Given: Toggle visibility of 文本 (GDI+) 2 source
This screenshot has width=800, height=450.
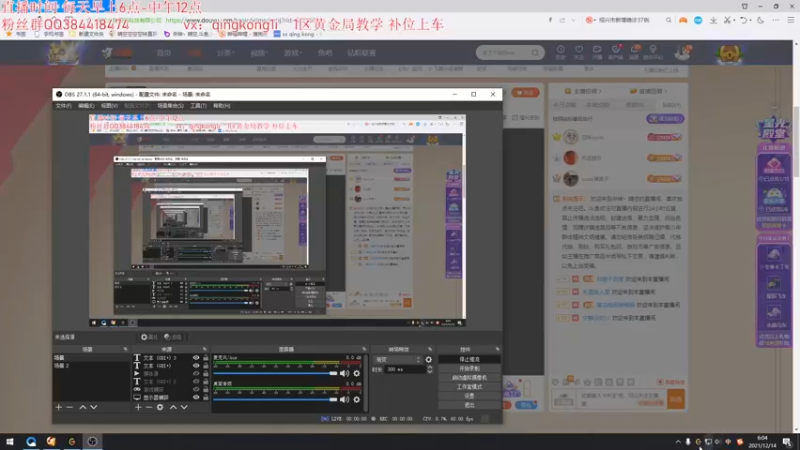Looking at the screenshot, I should [x=196, y=381].
